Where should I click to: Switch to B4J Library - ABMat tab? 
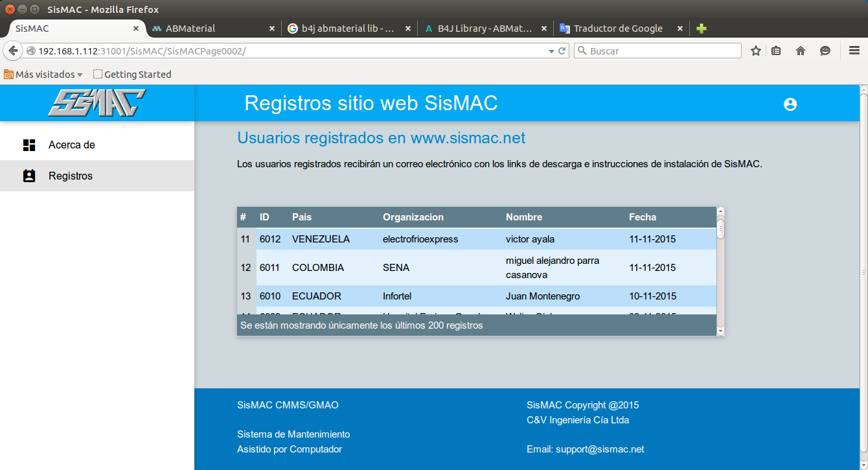(485, 29)
